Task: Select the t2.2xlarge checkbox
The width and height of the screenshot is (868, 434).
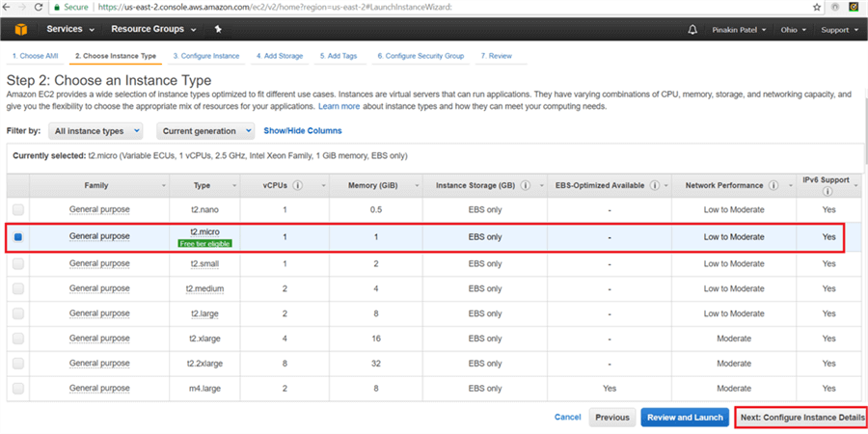Action: (x=17, y=364)
